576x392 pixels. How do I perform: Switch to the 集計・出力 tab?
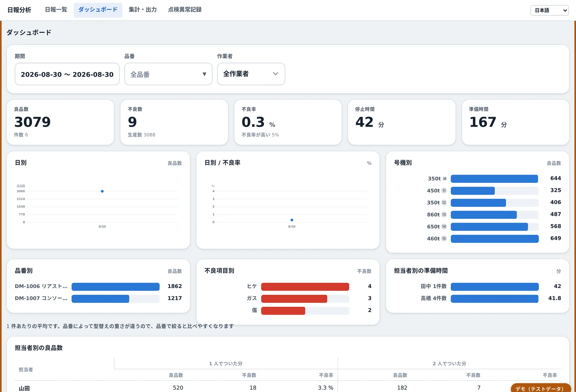pos(143,10)
